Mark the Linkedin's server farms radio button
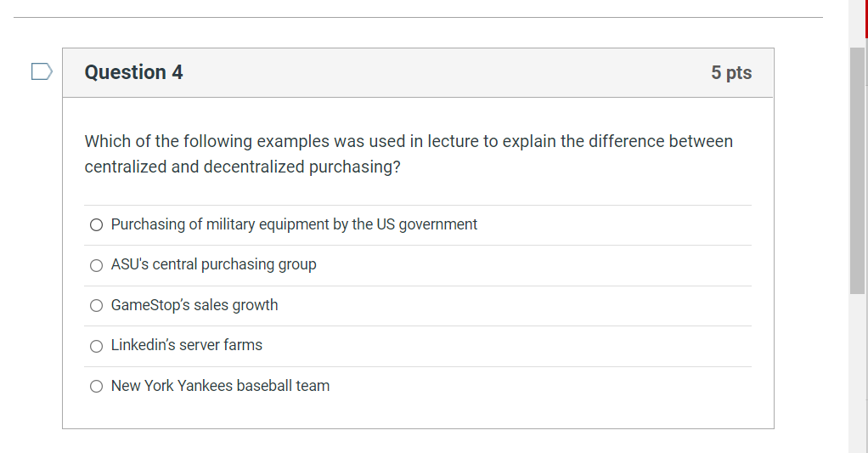Viewport: 868px width, 453px height. pos(97,346)
